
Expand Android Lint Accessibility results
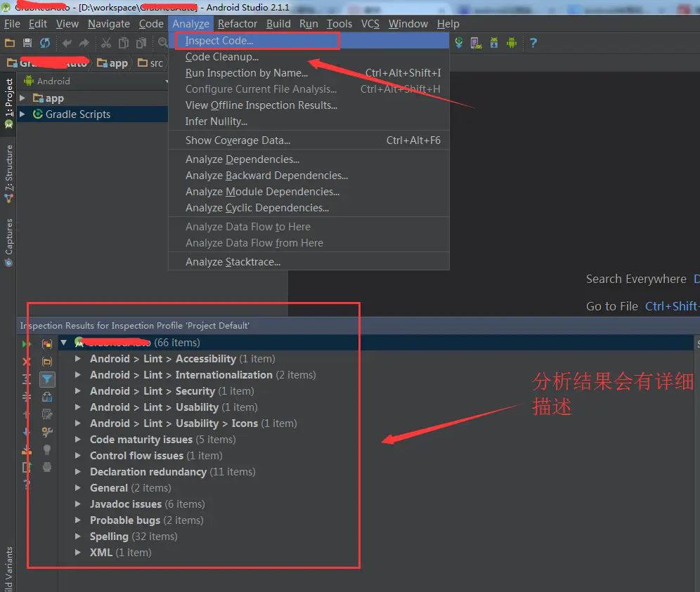coord(78,359)
